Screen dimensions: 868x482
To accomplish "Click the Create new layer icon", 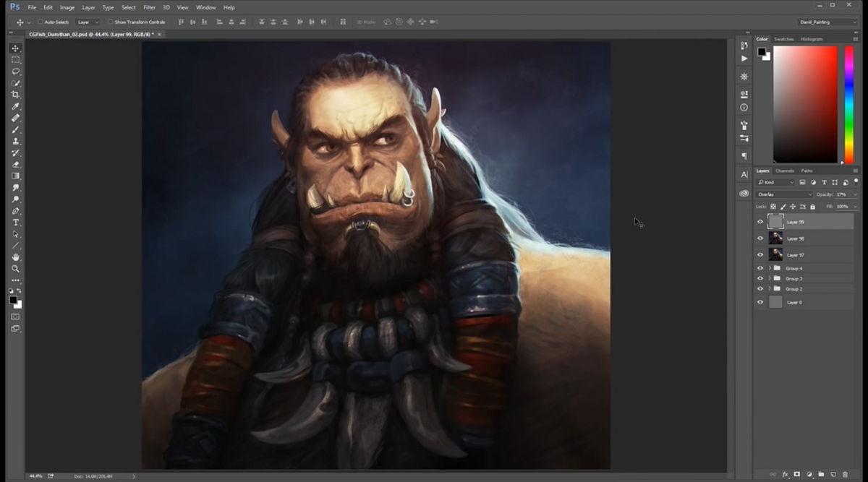I will [833, 474].
